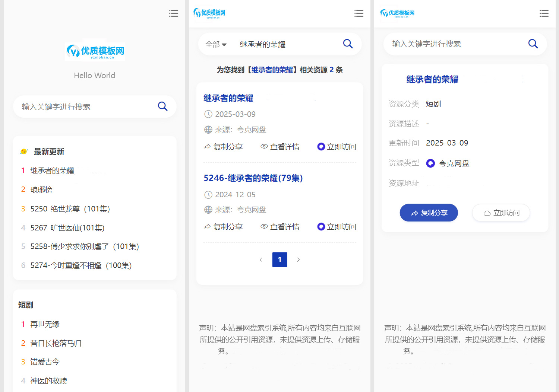The image size is (559, 392).
Task: Click the share icon next to 复制分享 for 继承者的荣耀
Action: [x=208, y=147]
